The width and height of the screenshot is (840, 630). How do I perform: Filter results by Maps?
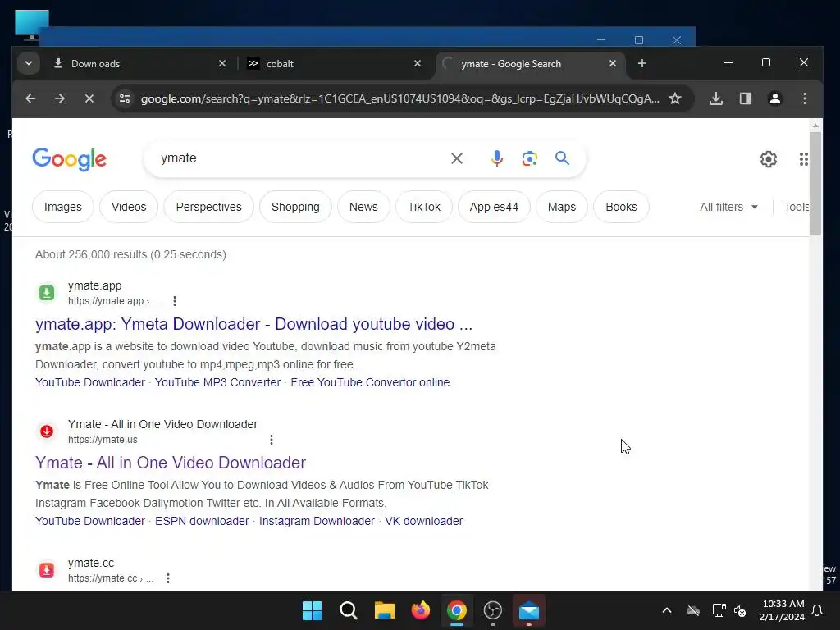(561, 207)
